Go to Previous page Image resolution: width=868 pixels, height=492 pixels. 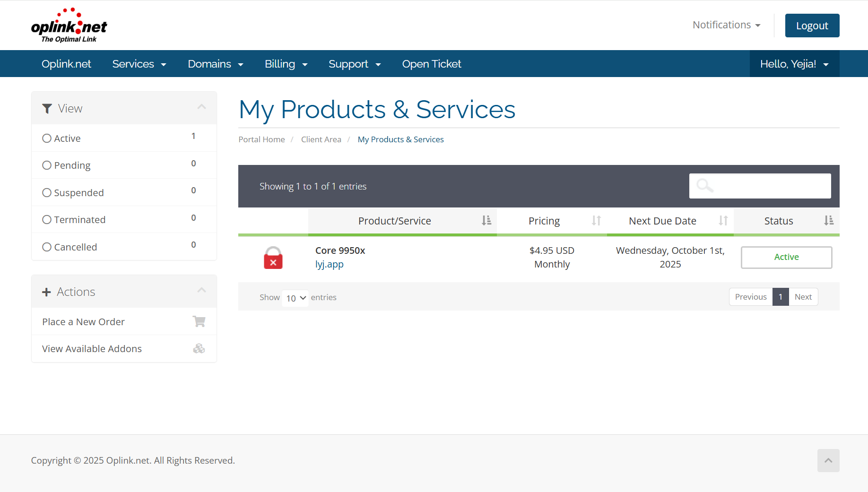pos(751,297)
